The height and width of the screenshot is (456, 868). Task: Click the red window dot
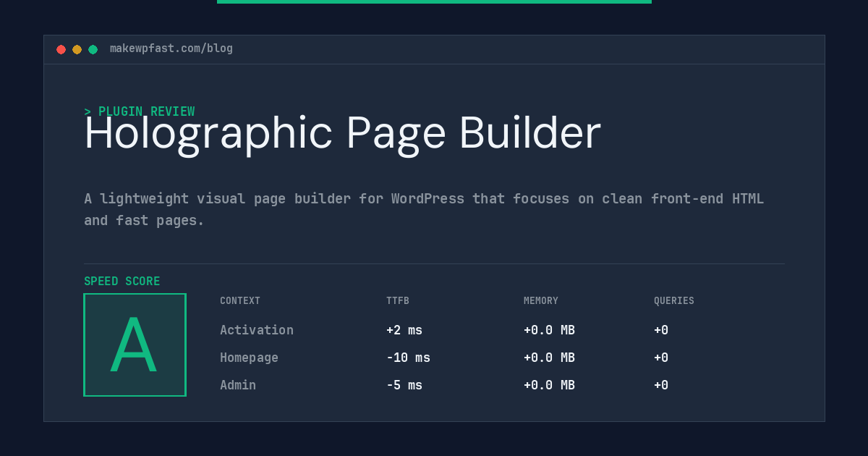(x=61, y=49)
